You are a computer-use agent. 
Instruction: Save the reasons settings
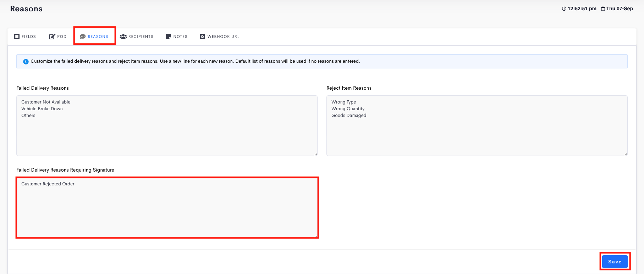(x=615, y=262)
